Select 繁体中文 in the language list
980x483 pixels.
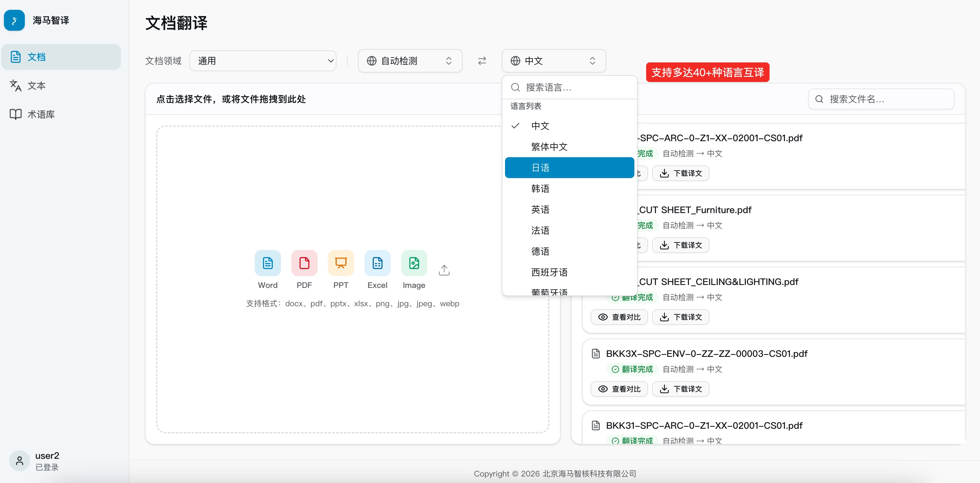(x=569, y=147)
